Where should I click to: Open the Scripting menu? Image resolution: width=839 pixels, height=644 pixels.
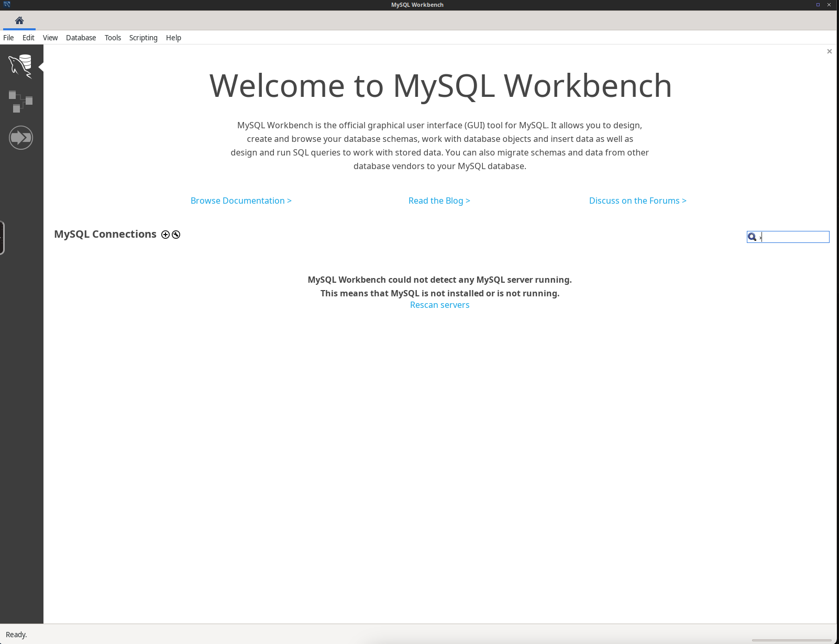(x=143, y=37)
